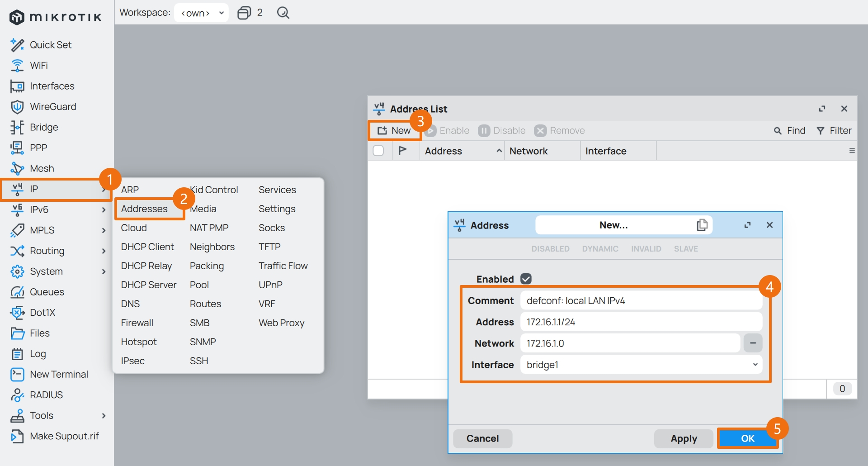Click the Network field with 172.16.1.0
The width and height of the screenshot is (868, 466).
[x=630, y=343]
